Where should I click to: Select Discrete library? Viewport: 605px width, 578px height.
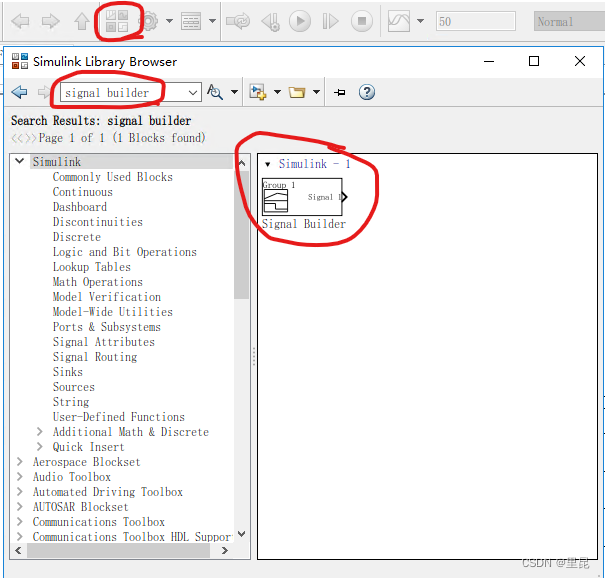(76, 237)
